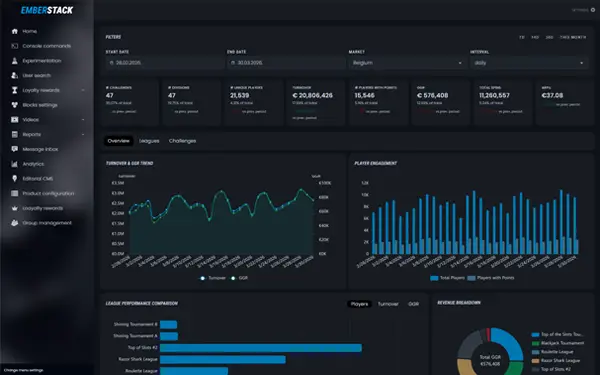Open Experimentation flask icon
The height and width of the screenshot is (375, 600).
[x=15, y=61]
